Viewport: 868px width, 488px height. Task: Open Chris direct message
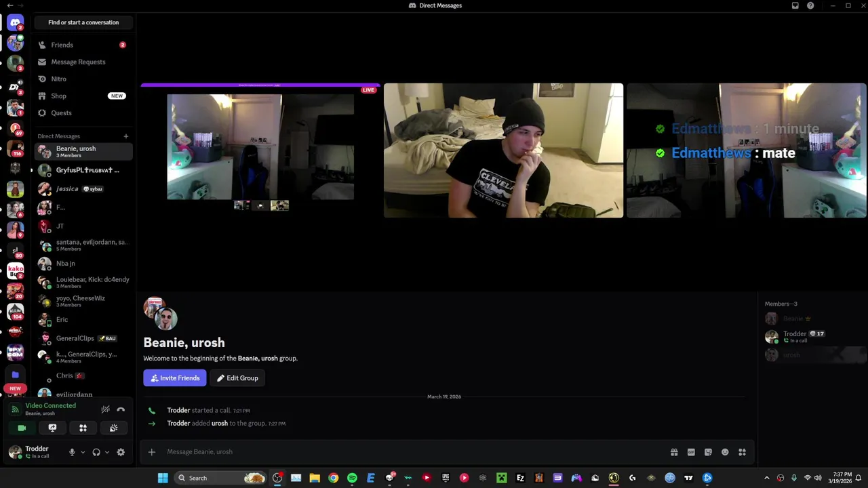(x=83, y=375)
